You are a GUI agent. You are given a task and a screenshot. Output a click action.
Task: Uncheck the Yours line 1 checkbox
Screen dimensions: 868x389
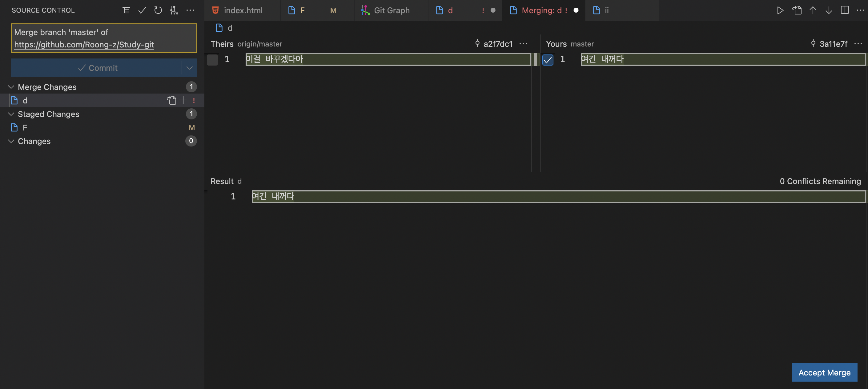click(548, 60)
